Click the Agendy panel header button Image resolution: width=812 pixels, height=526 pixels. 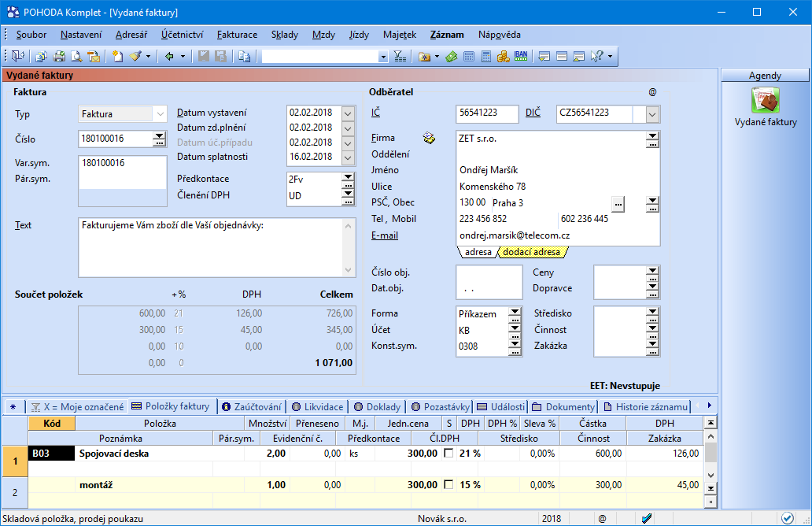[765, 76]
